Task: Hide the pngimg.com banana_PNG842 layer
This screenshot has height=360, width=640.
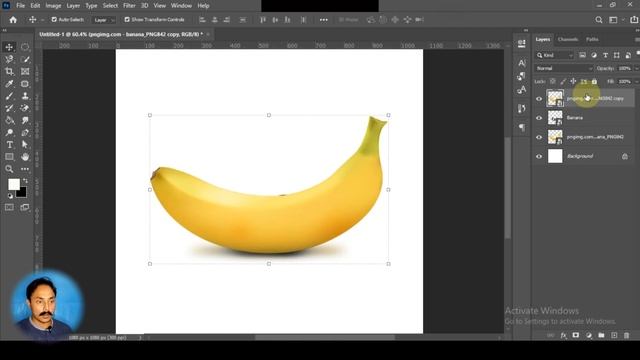Action: click(539, 137)
